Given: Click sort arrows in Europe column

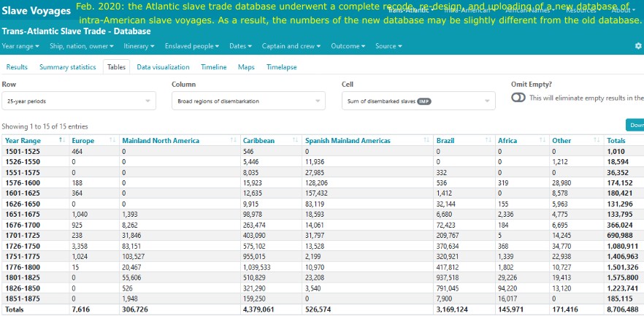Looking at the screenshot, I should 112,140.
